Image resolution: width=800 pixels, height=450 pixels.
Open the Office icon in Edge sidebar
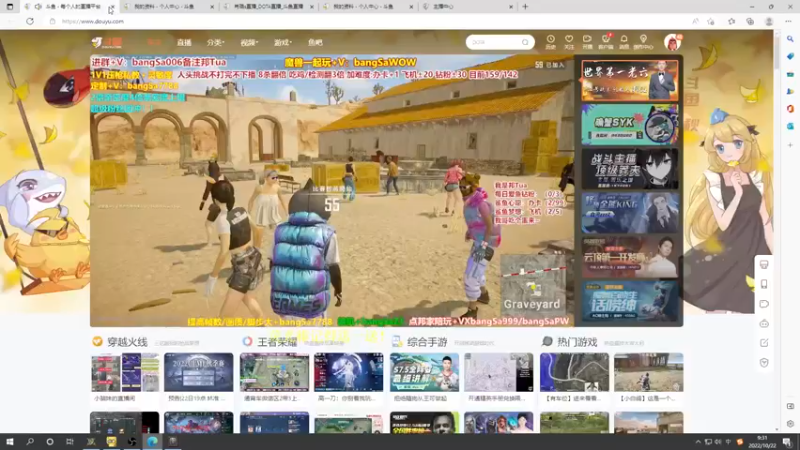coord(790,109)
